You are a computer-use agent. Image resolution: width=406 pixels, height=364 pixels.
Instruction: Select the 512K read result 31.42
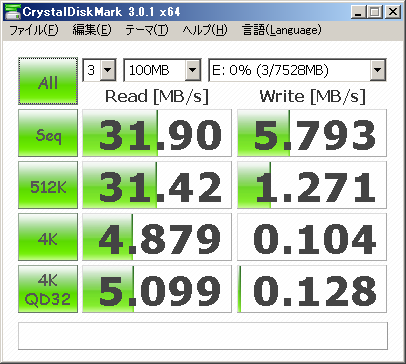(x=157, y=185)
